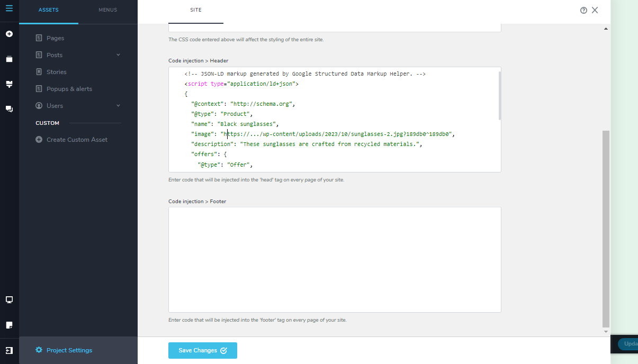
Task: Open Project Settings
Action: click(69, 350)
